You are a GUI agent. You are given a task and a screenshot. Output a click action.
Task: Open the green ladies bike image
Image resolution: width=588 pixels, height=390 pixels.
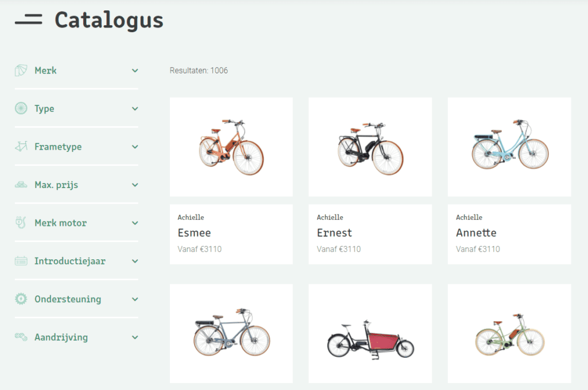point(509,333)
